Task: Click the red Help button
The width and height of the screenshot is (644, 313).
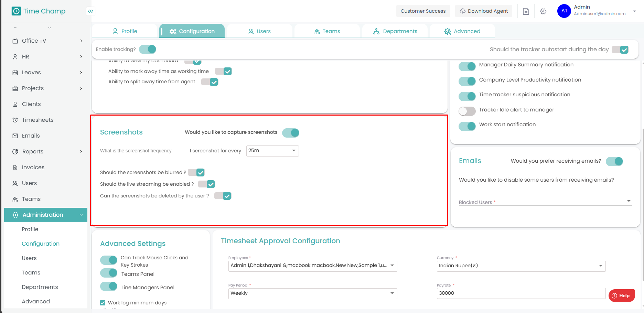Action: [x=622, y=295]
